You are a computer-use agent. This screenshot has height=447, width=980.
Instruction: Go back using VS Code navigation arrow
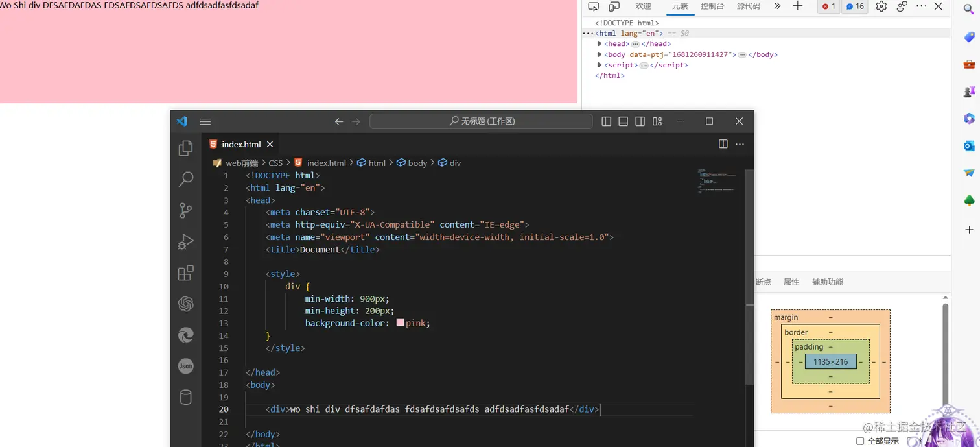coord(339,121)
